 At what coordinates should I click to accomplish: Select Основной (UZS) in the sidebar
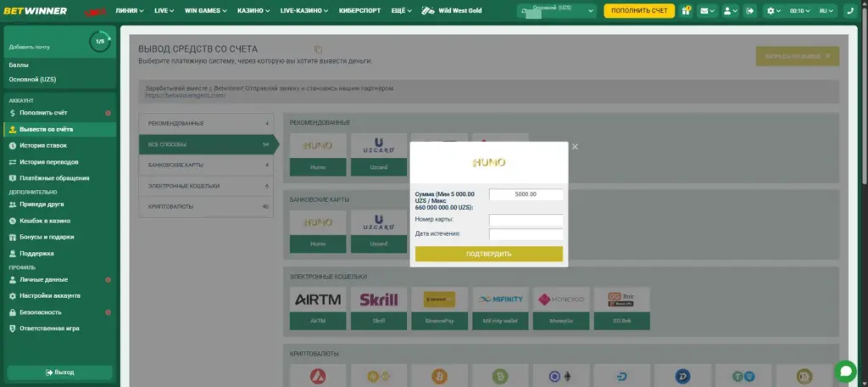32,79
